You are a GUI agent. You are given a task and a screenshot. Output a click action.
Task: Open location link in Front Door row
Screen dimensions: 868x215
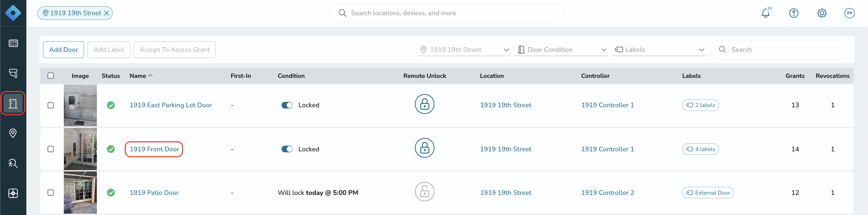click(506, 149)
